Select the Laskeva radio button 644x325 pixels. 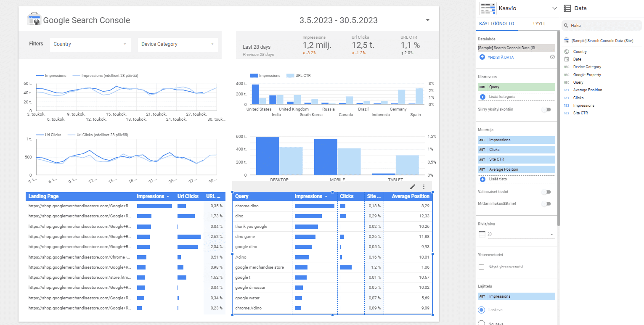pyautogui.click(x=482, y=310)
